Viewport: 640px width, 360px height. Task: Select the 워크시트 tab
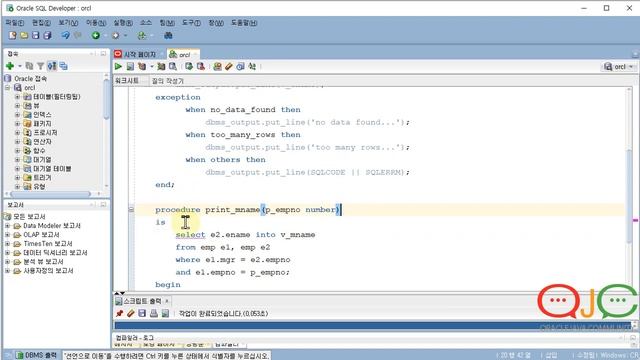127,81
